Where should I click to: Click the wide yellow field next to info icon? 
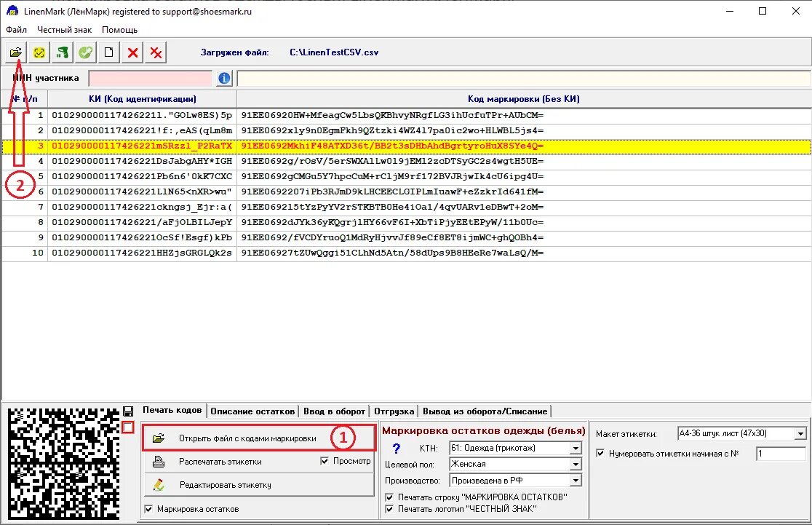pos(524,78)
